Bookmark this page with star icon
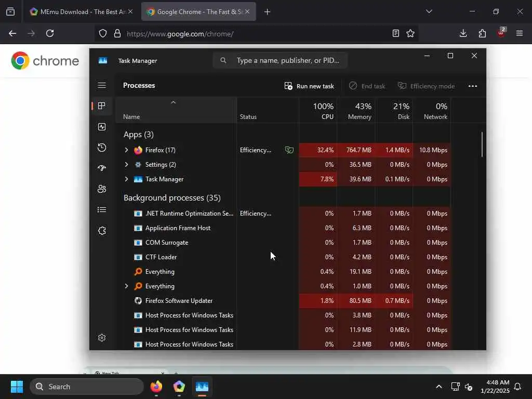This screenshot has width=532, height=399. point(410,33)
